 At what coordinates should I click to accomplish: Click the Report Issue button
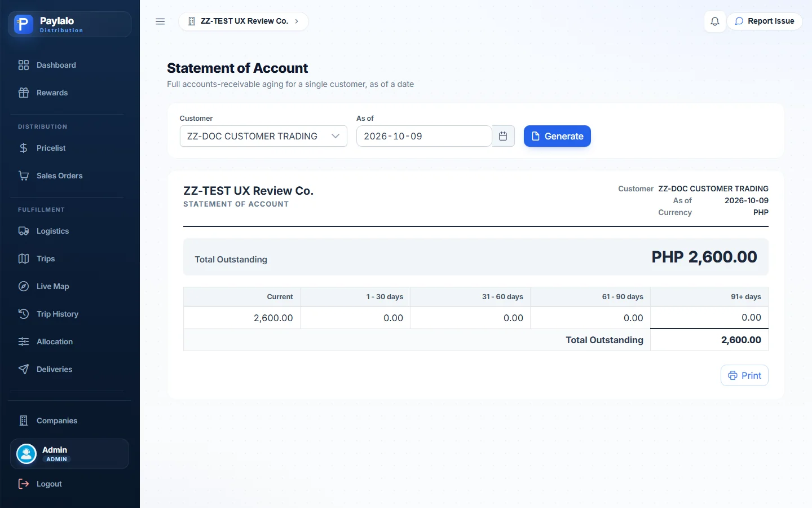point(765,21)
